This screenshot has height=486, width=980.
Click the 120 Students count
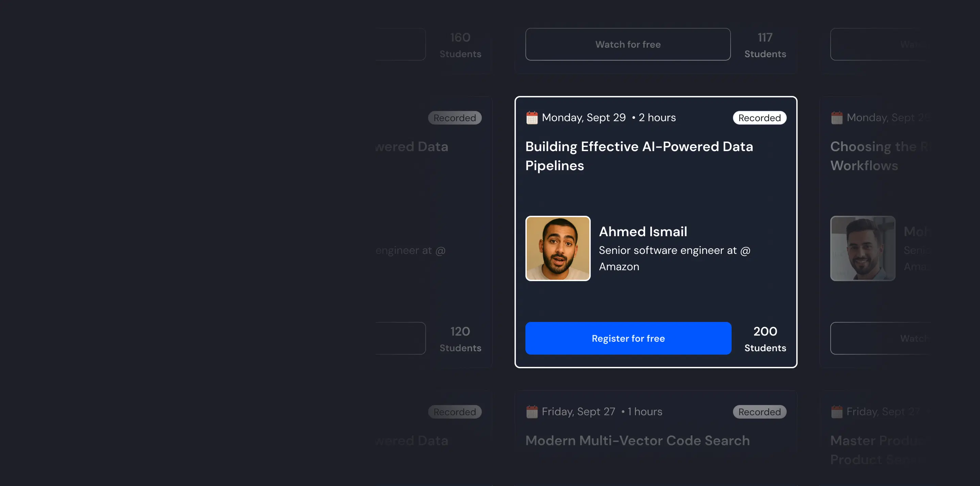[460, 339]
